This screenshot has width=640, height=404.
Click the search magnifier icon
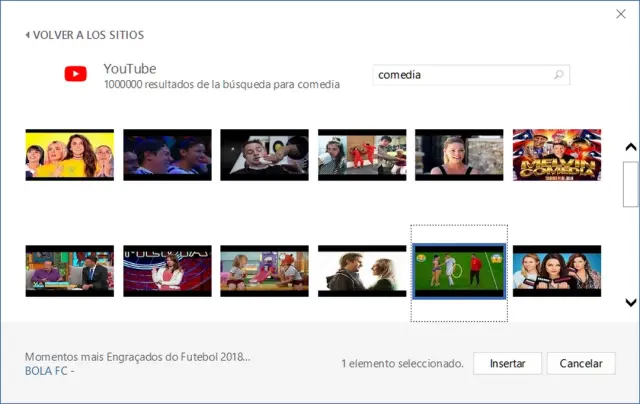click(x=558, y=75)
